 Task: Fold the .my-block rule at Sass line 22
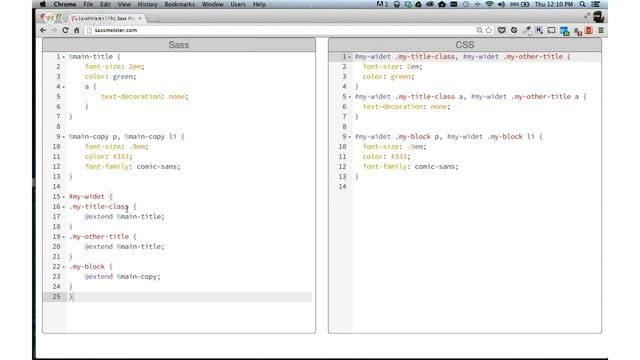[64, 267]
